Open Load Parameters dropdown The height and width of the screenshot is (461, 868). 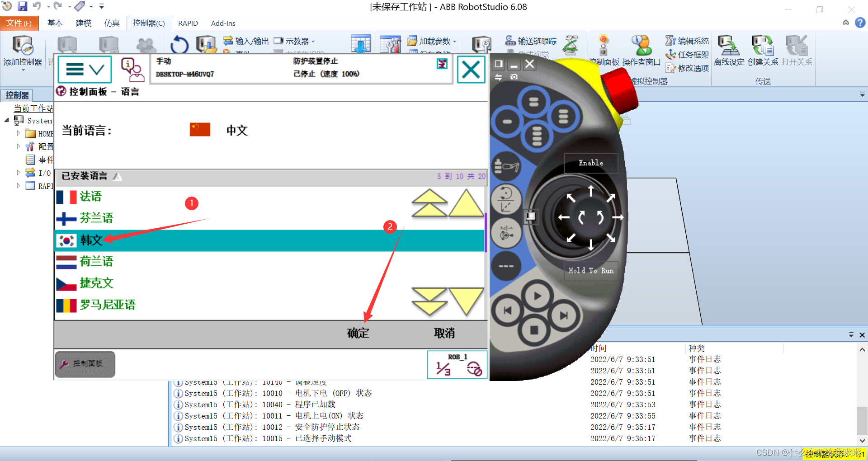432,41
